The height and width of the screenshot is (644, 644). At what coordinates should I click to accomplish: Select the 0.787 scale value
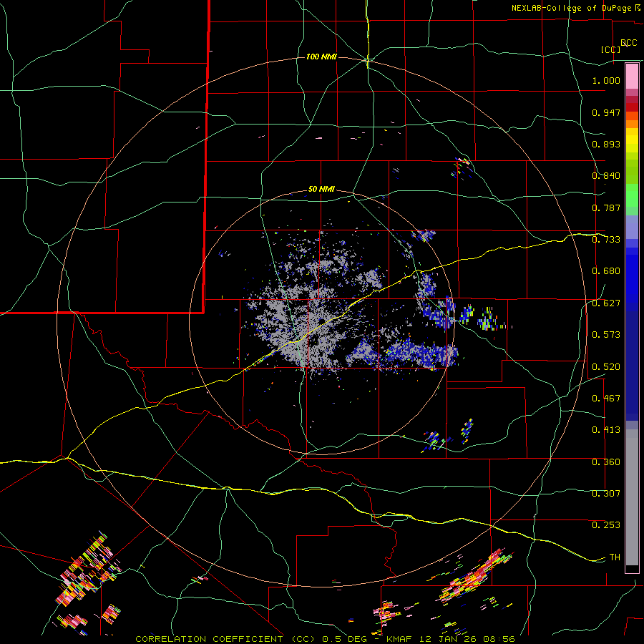pyautogui.click(x=606, y=208)
